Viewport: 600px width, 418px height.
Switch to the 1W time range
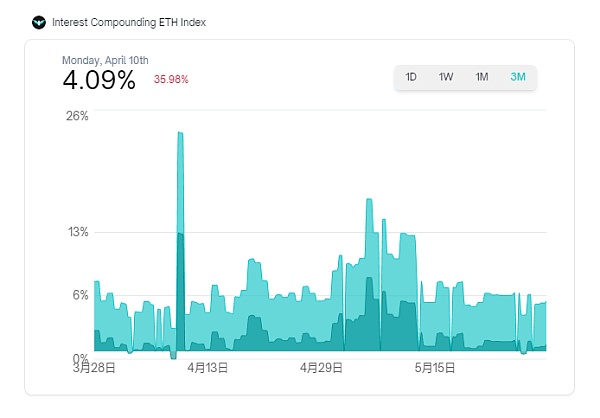[x=446, y=77]
